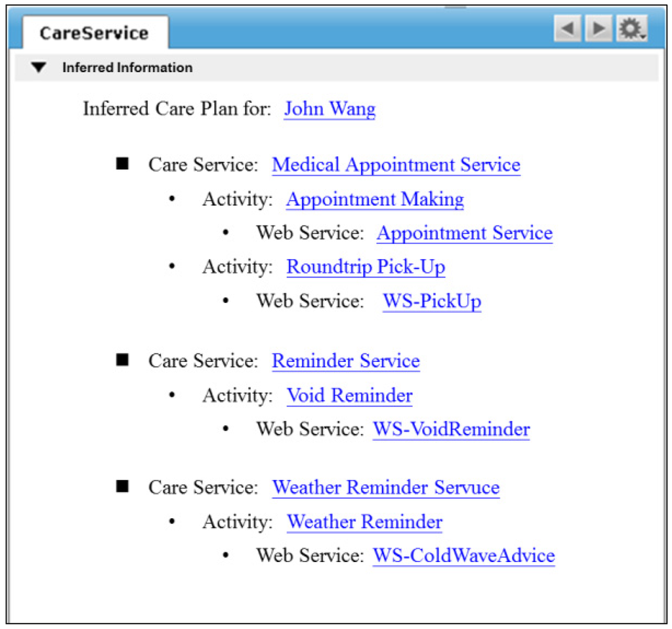The image size is (672, 629).
Task: Click the forward navigation arrow icon
Action: tap(598, 29)
